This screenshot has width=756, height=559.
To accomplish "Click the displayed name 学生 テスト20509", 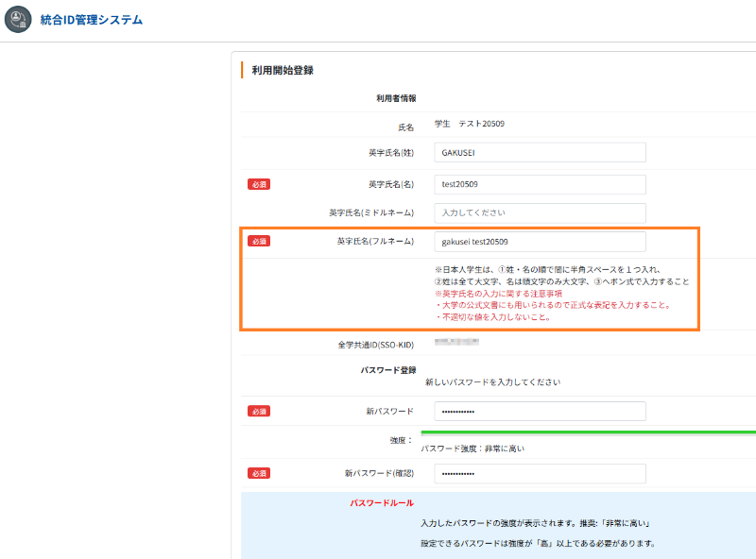I will [x=469, y=124].
